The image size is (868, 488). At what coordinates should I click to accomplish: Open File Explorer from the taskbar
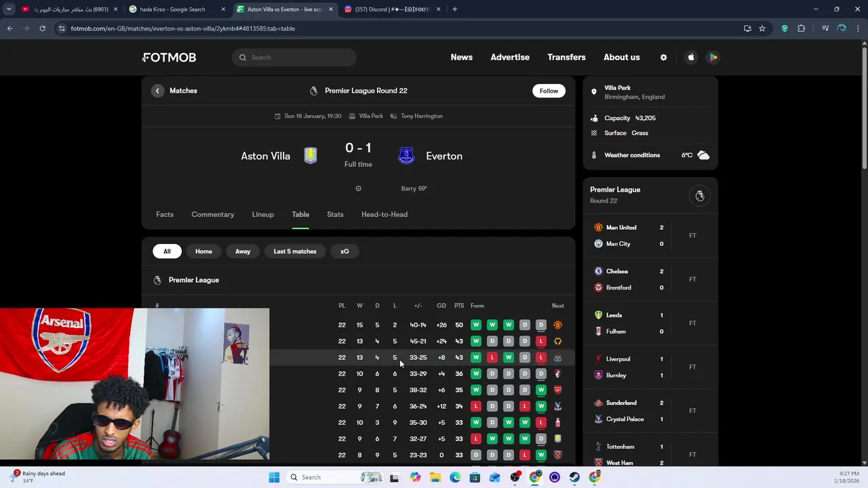coord(435,477)
